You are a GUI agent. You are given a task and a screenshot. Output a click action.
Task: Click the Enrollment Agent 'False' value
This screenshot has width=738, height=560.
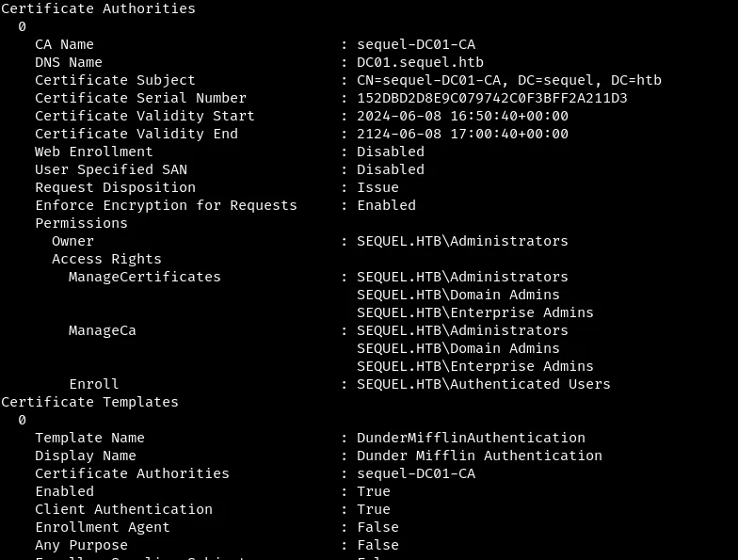377,527
